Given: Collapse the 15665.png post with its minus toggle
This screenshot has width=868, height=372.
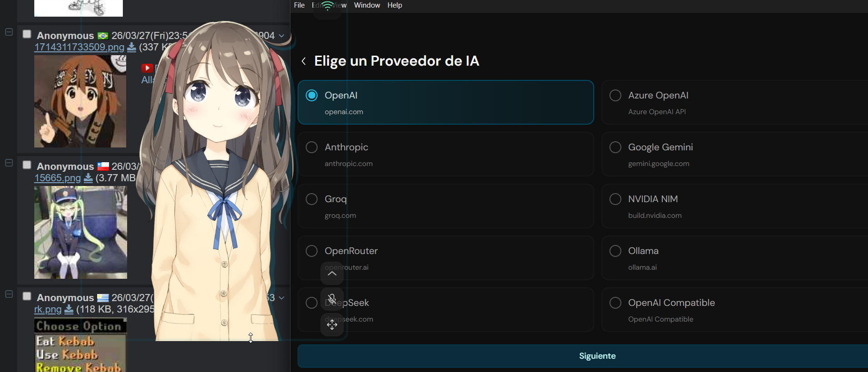Looking at the screenshot, I should click(9, 163).
